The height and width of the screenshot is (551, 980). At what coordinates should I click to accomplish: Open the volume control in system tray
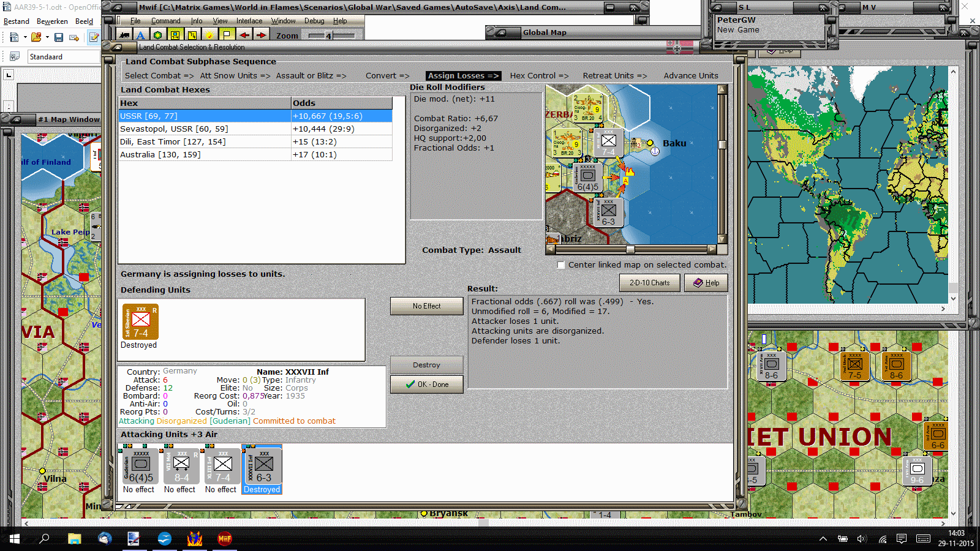click(862, 539)
